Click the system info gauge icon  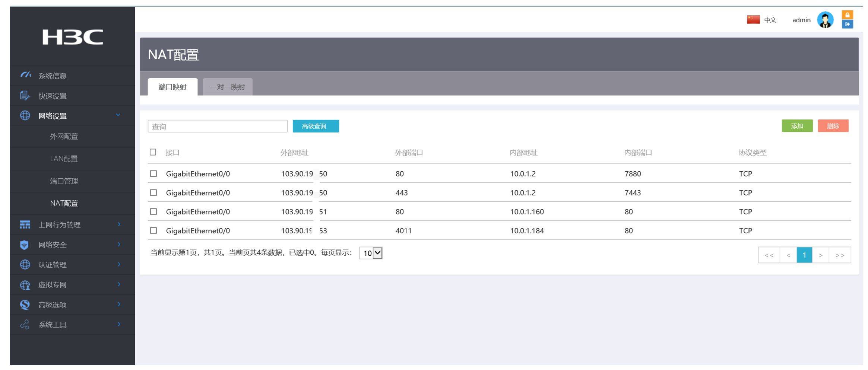25,75
